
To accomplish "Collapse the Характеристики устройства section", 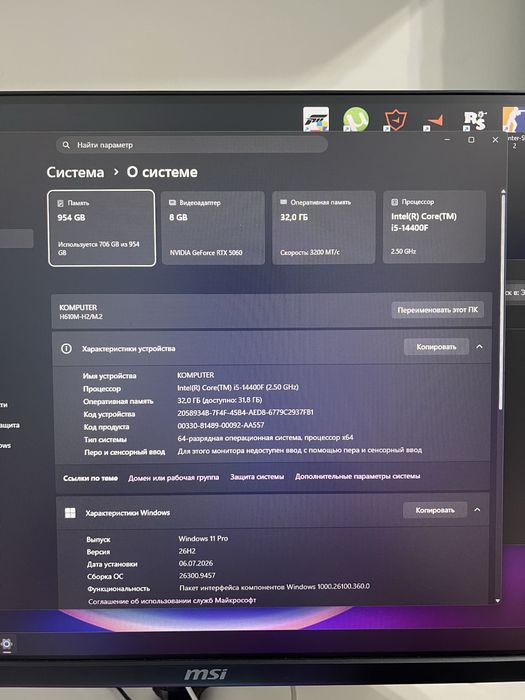I will [x=479, y=347].
